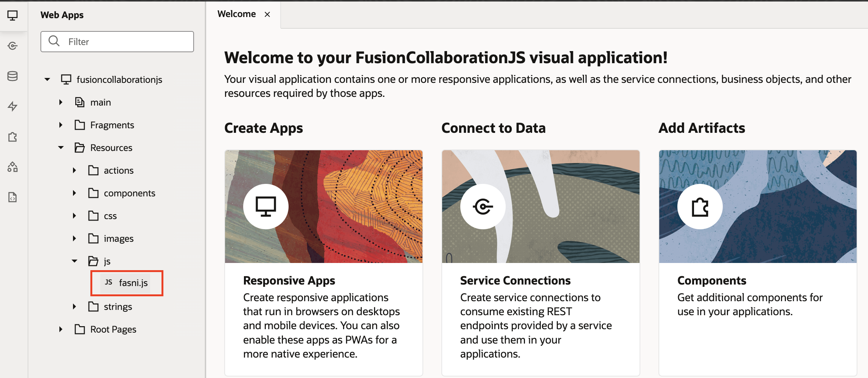This screenshot has height=378, width=868.
Task: Open the Service Connections panel
Action: pos(13,46)
